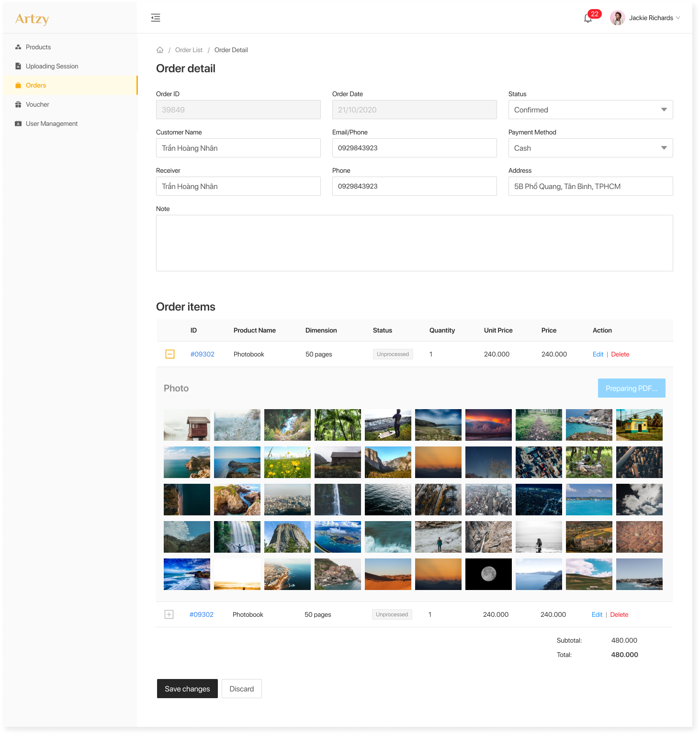Click the Order Date field 21/10/2020
The width and height of the screenshot is (700, 735).
[415, 110]
